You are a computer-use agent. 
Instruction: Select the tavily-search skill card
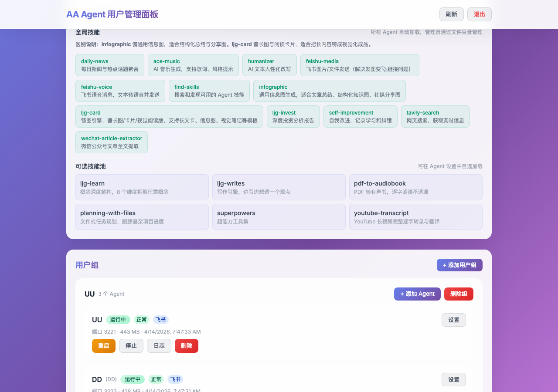[x=435, y=116]
